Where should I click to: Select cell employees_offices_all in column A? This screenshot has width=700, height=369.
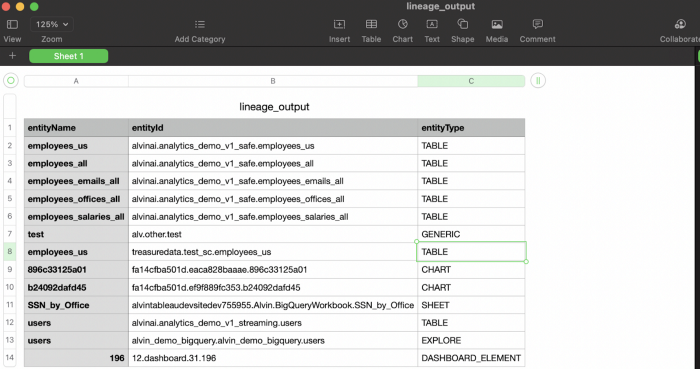tap(76, 199)
